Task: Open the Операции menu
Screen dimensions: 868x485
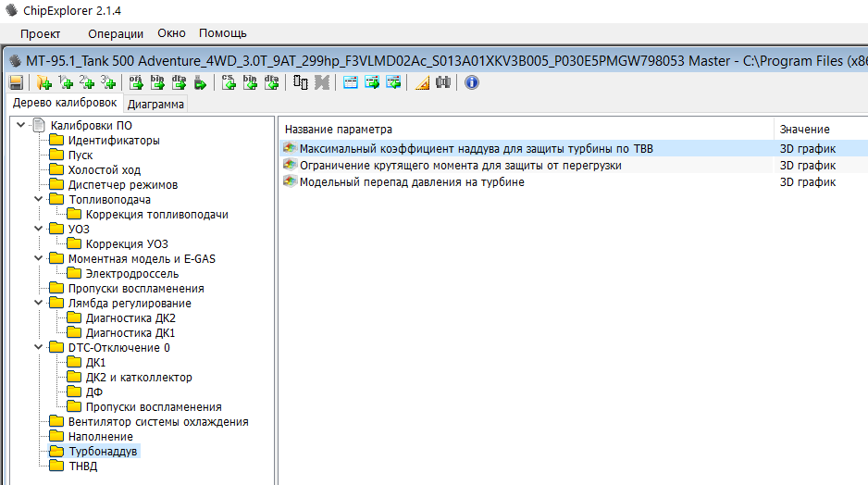Action: (x=116, y=33)
